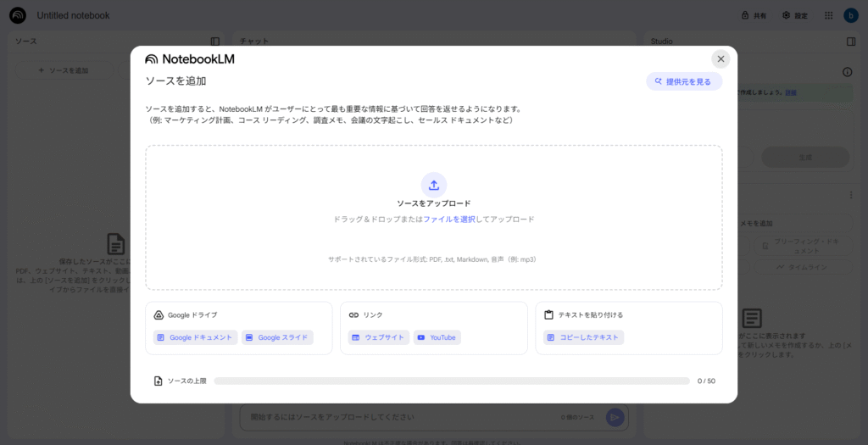This screenshot has height=445, width=868.
Task: Click NotebookLM home icon in header
Action: point(18,15)
